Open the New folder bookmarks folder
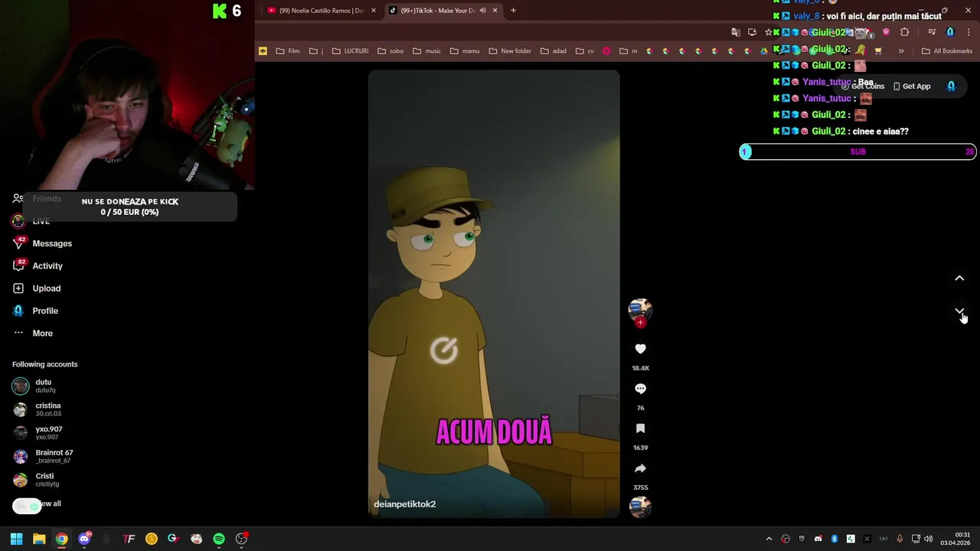Viewport: 980px width, 551px height. click(x=510, y=51)
